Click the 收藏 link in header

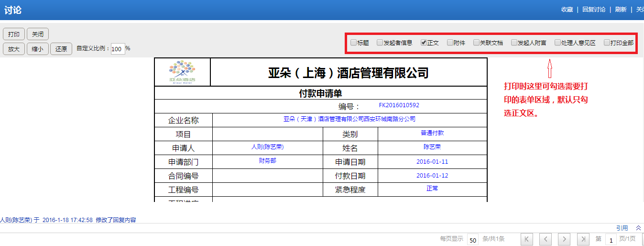tap(567, 10)
